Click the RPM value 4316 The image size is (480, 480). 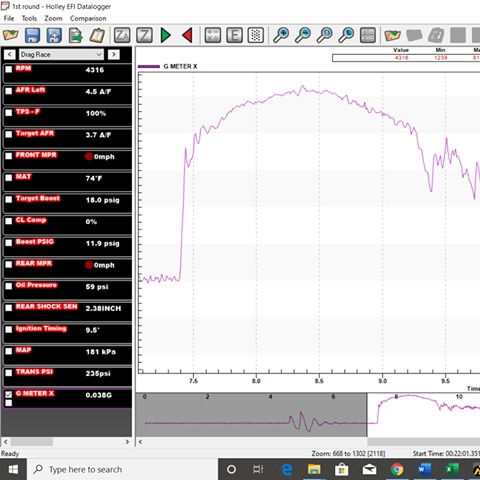[x=95, y=70]
